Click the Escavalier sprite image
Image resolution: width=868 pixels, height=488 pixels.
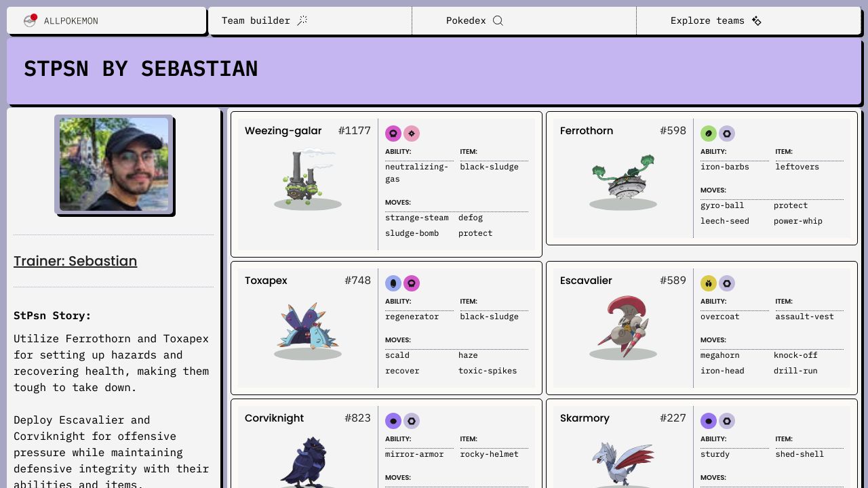tap(623, 326)
